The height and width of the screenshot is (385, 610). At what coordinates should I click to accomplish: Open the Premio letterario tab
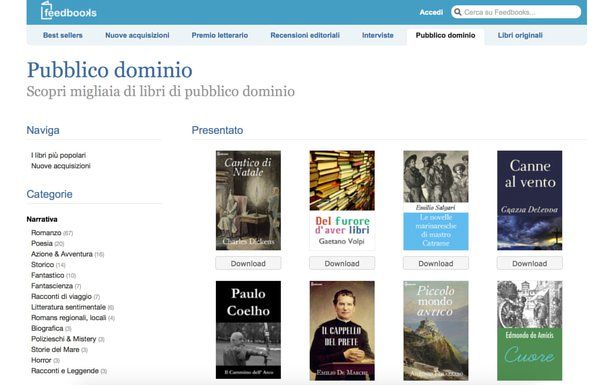(x=220, y=35)
